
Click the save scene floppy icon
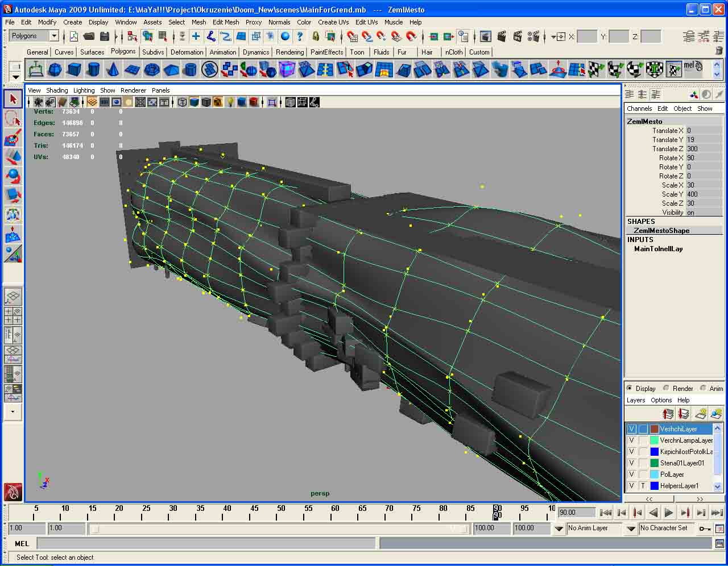pos(105,36)
